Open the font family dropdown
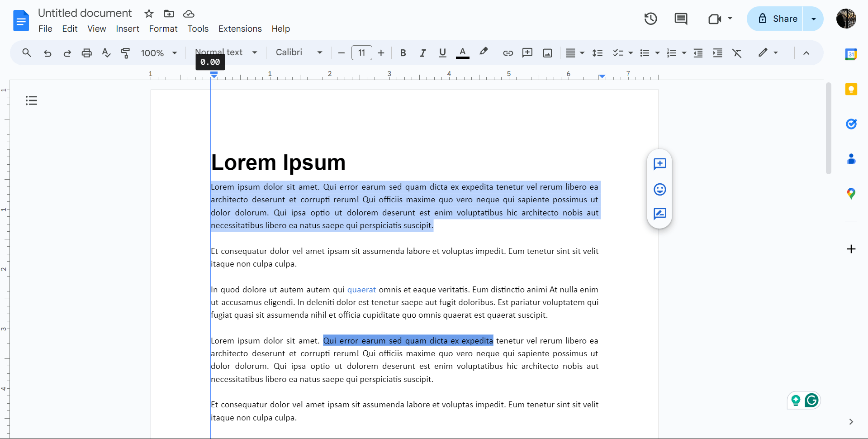 299,53
